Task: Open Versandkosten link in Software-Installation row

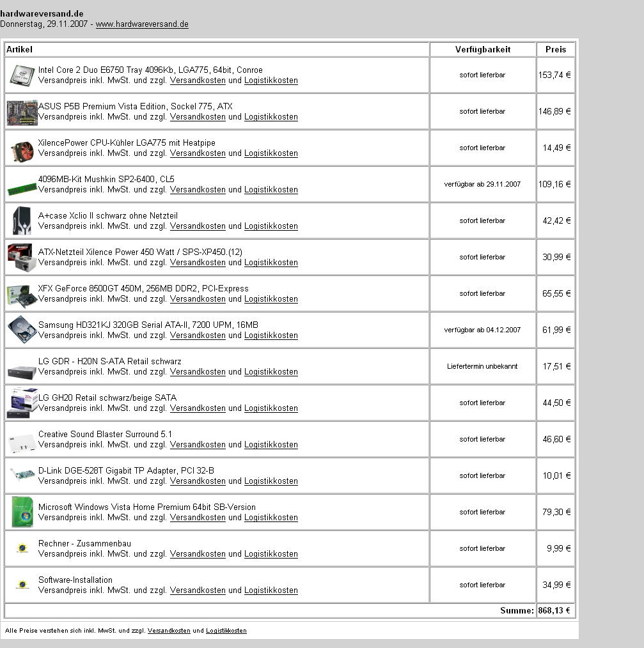Action: [x=198, y=590]
